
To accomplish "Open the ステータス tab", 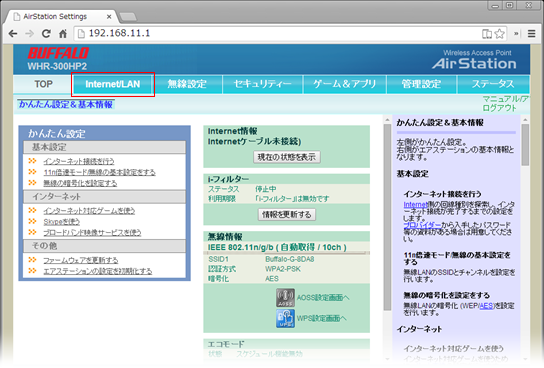I will [x=493, y=84].
